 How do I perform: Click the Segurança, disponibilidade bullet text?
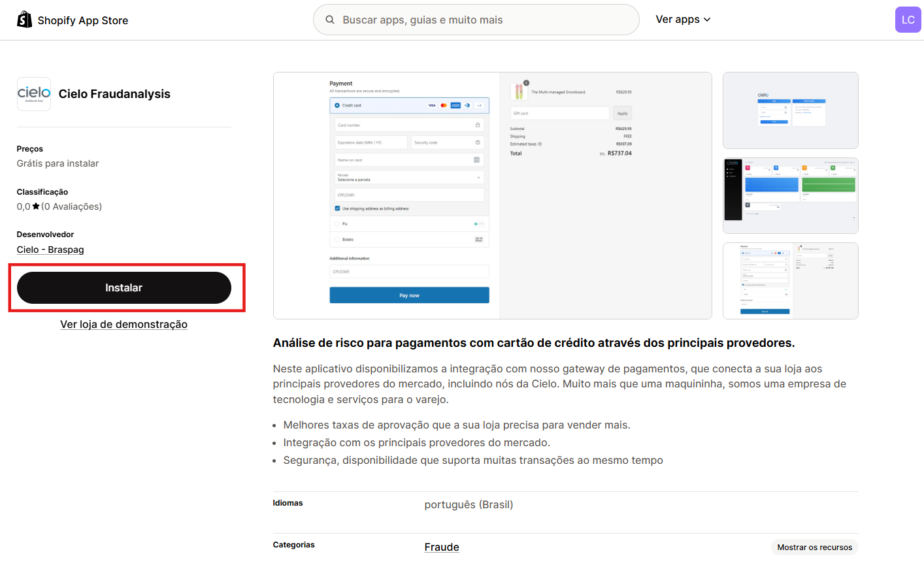point(473,461)
